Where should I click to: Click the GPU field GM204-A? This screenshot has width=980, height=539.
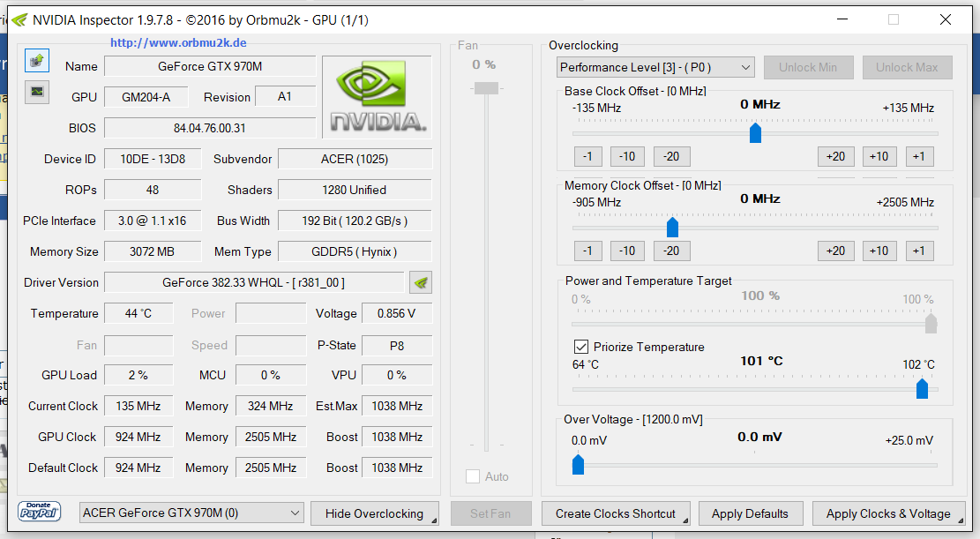click(x=146, y=97)
